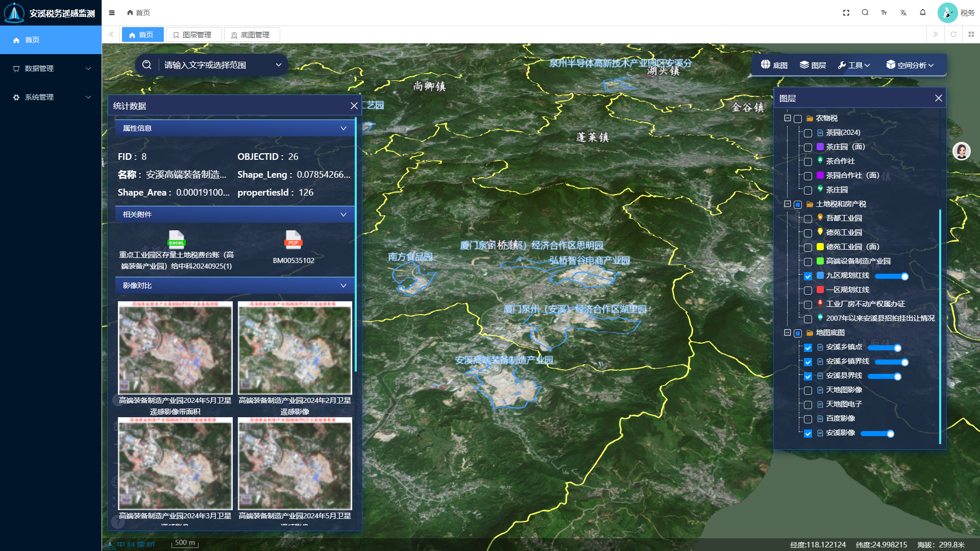980x551 pixels.
Task: Open the PDF attachment BM00535102
Action: (x=293, y=240)
